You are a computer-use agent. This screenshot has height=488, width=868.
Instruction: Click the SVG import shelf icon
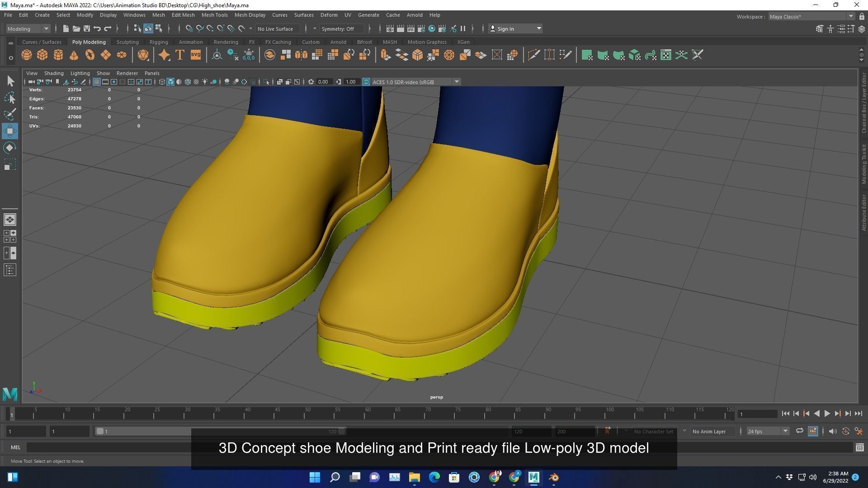(196, 55)
